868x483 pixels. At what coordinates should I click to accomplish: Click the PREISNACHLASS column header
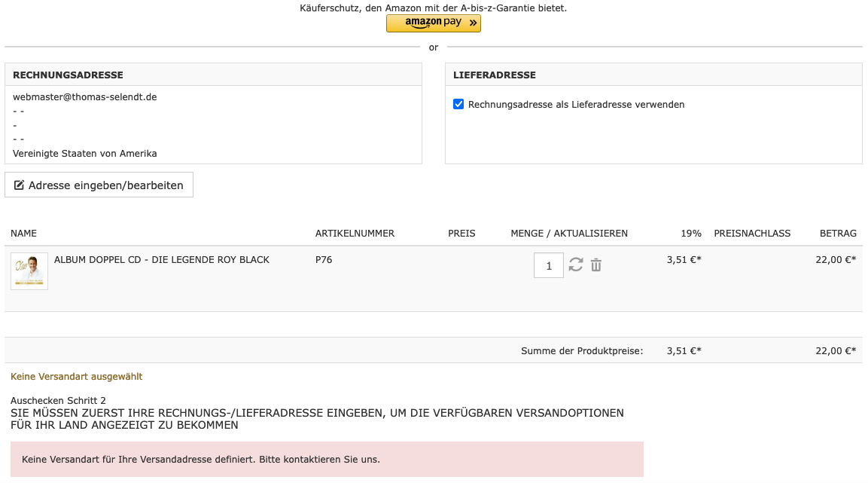click(x=752, y=234)
